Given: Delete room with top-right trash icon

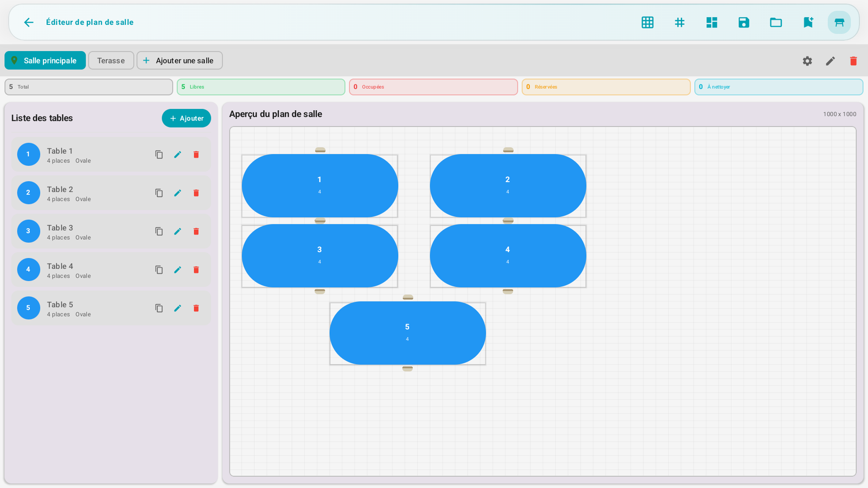Looking at the screenshot, I should [853, 61].
